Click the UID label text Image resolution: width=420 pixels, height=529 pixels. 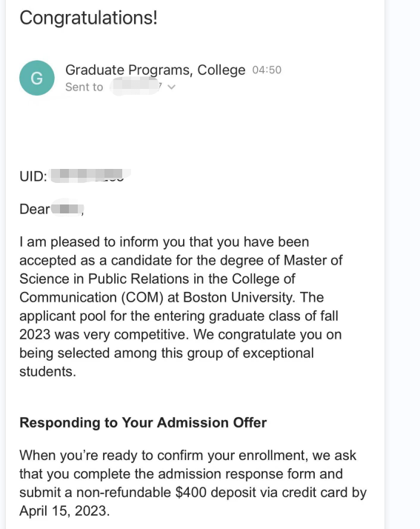coord(33,176)
